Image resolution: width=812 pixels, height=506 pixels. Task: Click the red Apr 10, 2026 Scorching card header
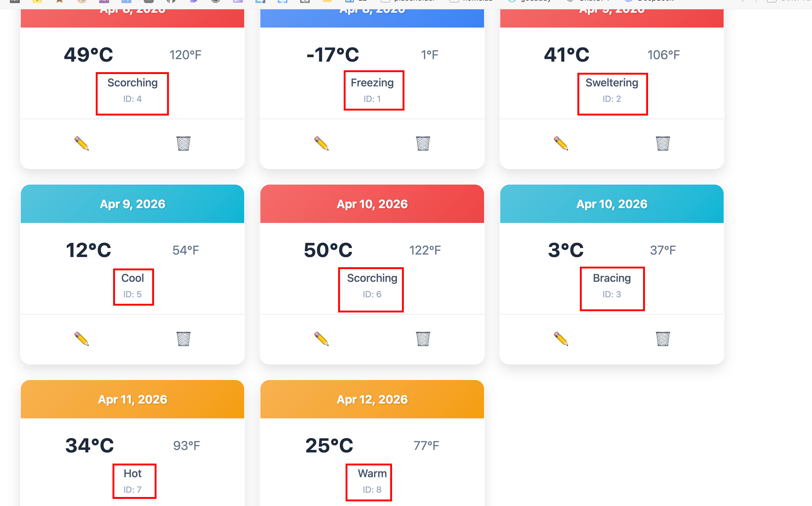tap(372, 204)
